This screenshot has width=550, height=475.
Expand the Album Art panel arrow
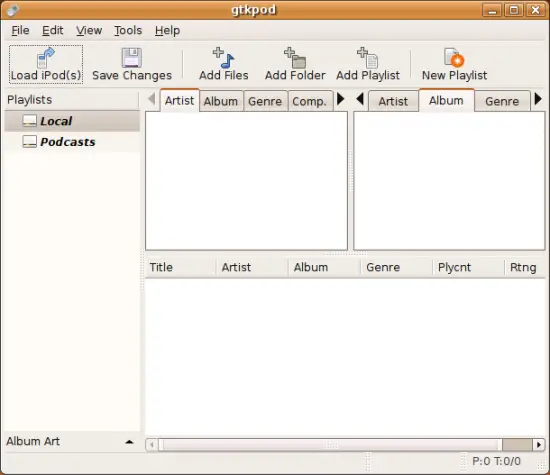tap(129, 442)
